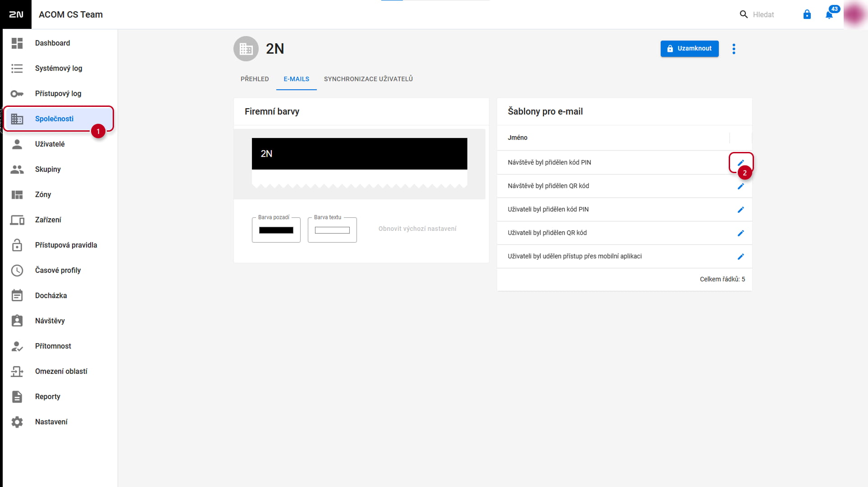Select the Společnosti building icon

[17, 119]
